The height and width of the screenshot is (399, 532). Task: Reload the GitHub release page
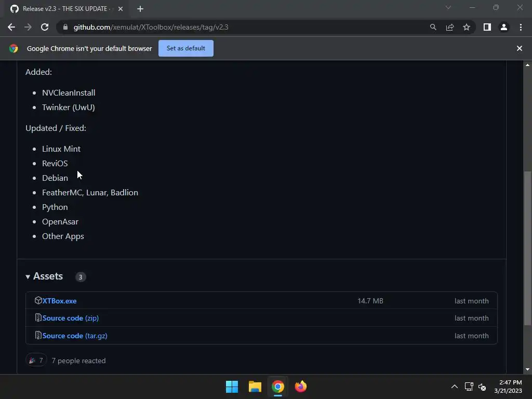click(45, 27)
